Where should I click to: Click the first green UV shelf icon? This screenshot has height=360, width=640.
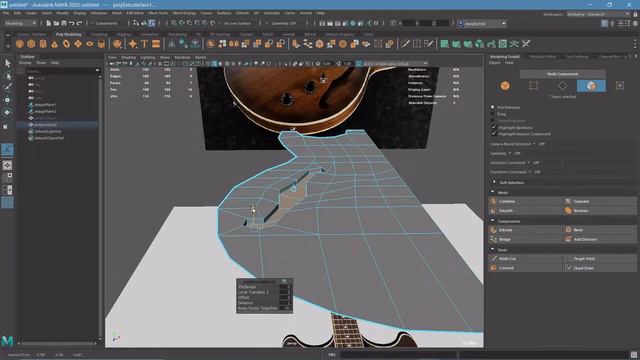444,44
